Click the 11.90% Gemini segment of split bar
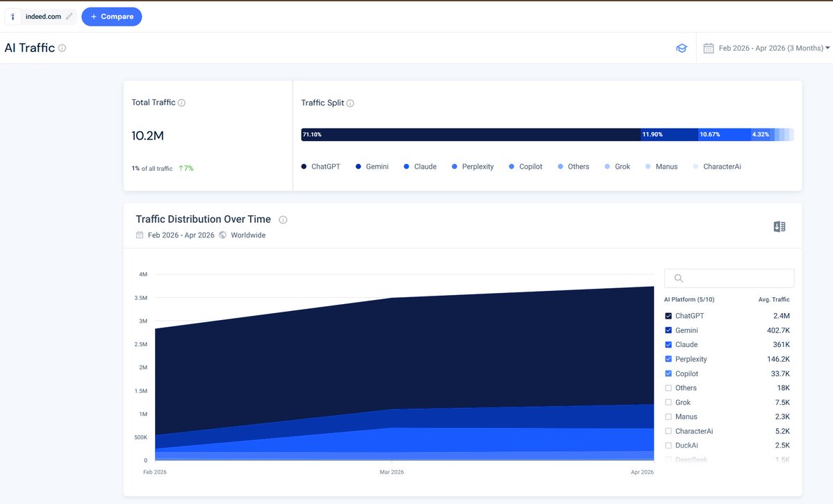833x504 pixels. click(x=669, y=135)
